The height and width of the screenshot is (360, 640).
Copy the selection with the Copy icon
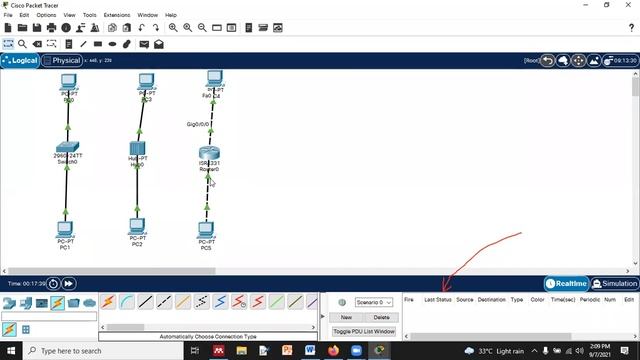(x=112, y=28)
